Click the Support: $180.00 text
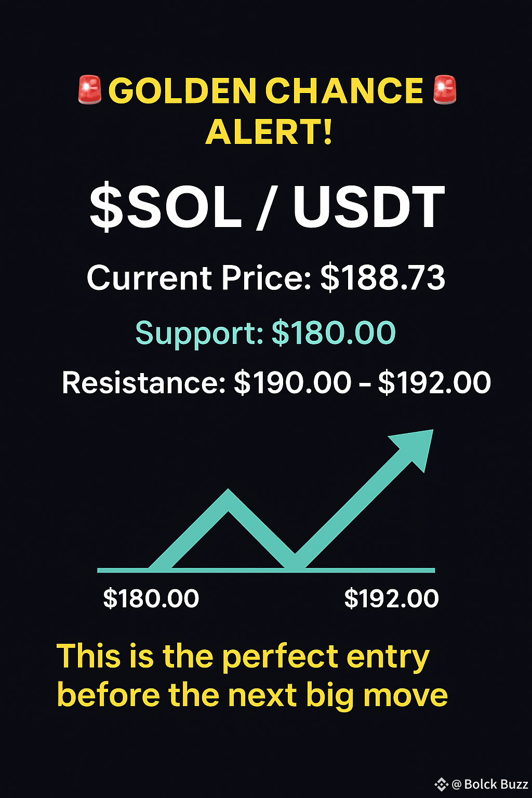This screenshot has height=798, width=532. [x=265, y=333]
